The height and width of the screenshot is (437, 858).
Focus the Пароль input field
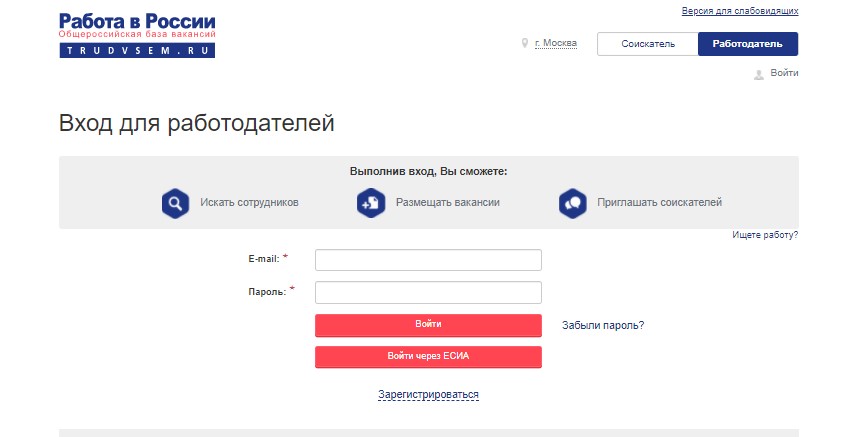[x=428, y=292]
